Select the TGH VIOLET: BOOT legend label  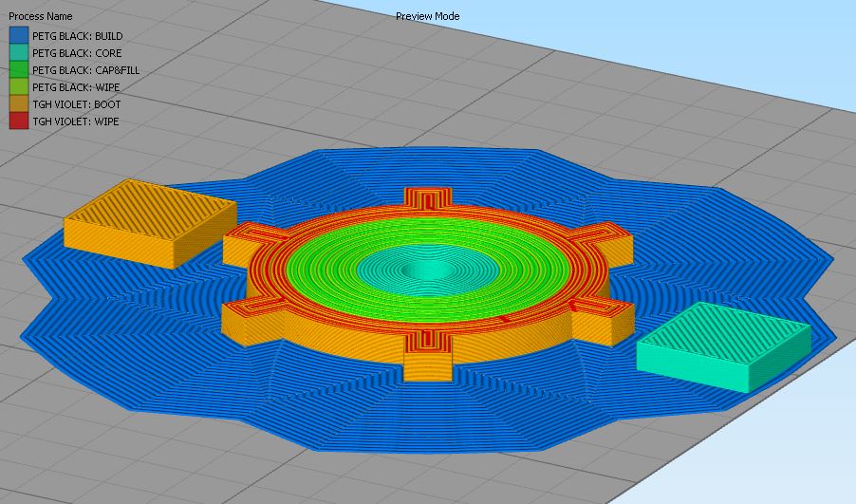point(77,104)
